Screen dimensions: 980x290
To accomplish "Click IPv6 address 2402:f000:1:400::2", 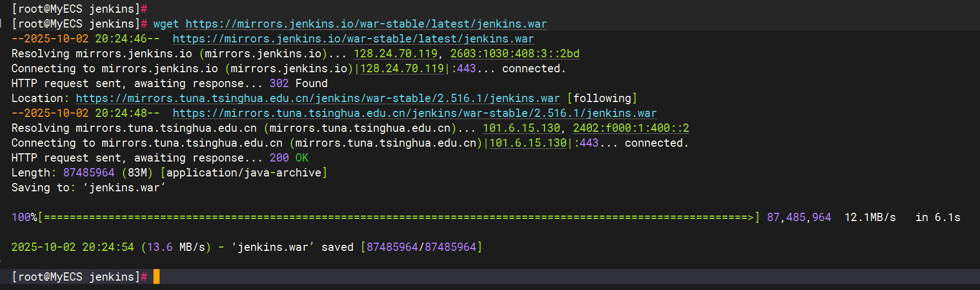I will pyautogui.click(x=631, y=128).
